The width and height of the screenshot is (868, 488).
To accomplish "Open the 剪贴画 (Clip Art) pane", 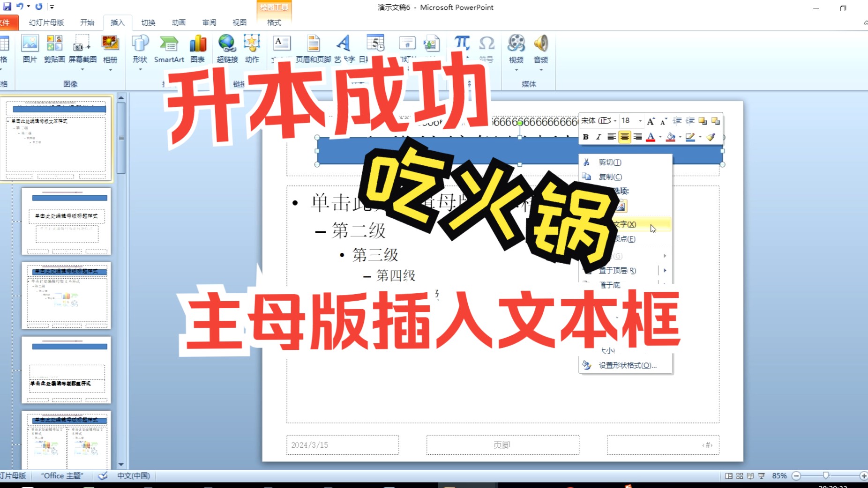I will point(54,49).
